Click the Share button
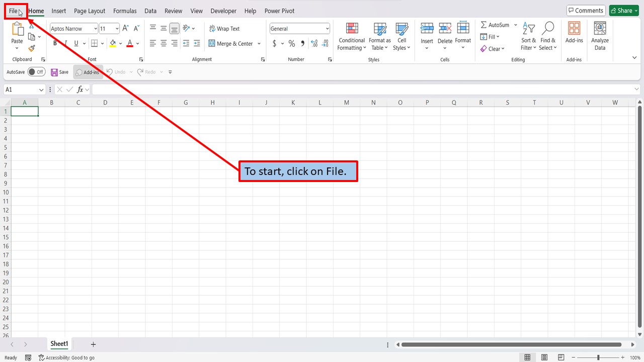 [x=624, y=11]
